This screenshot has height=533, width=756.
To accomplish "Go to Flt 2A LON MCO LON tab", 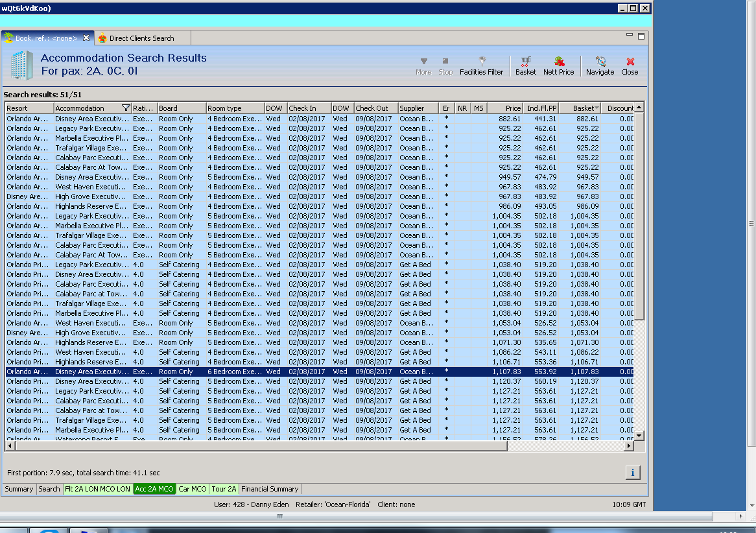I will [97, 489].
